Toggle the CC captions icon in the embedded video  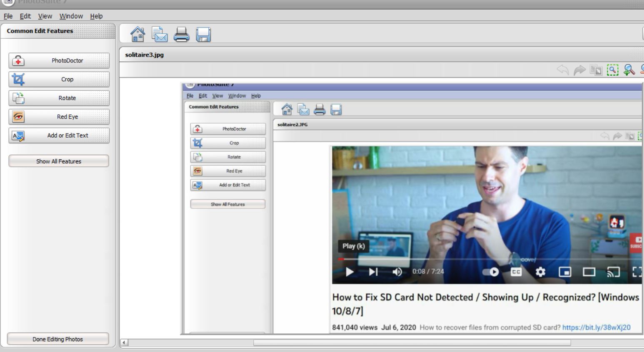click(516, 272)
